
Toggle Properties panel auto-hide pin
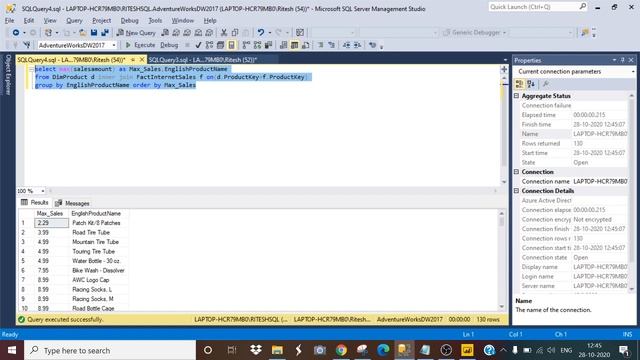622,60
